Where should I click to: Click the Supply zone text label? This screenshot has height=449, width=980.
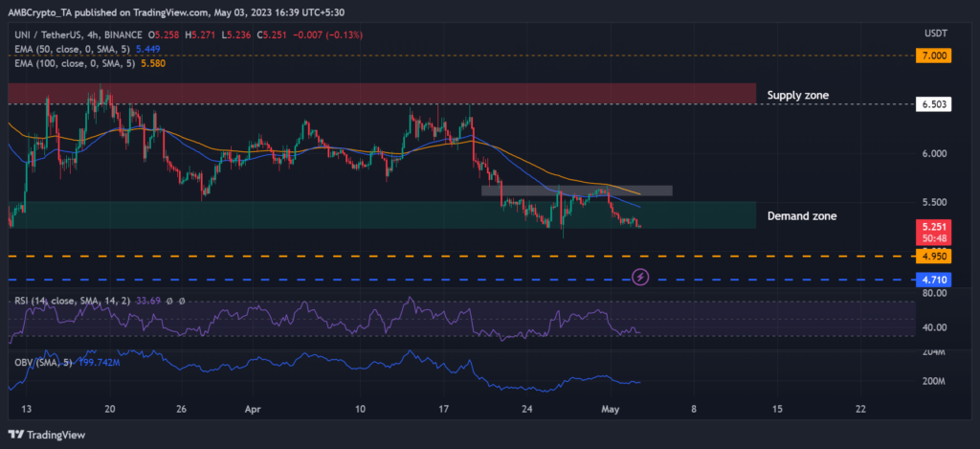click(797, 96)
